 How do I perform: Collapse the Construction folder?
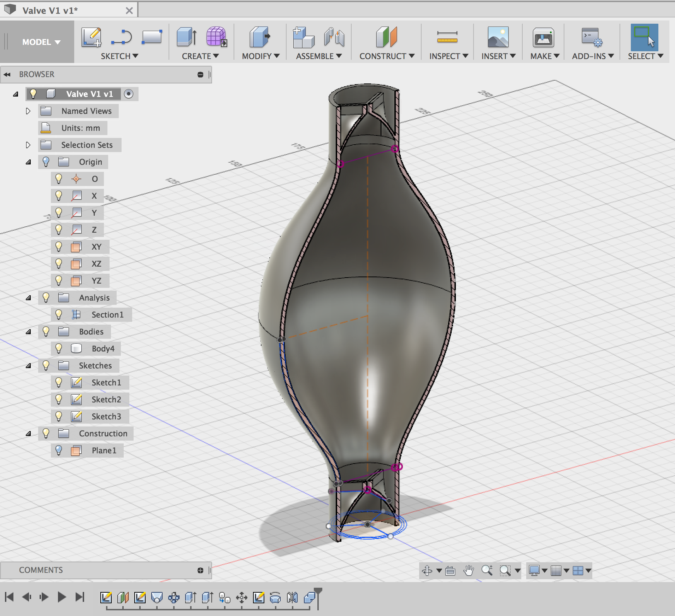click(28, 434)
